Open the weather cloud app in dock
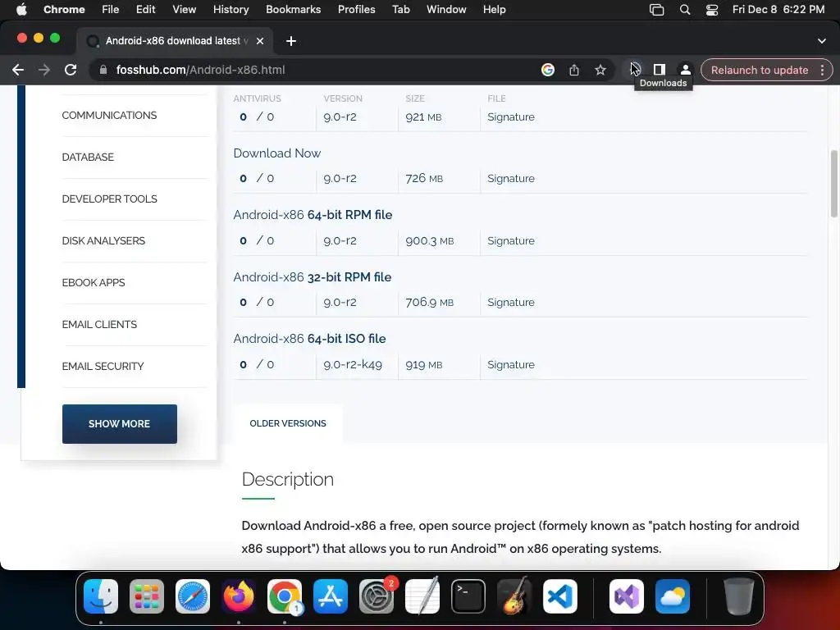 pyautogui.click(x=673, y=596)
